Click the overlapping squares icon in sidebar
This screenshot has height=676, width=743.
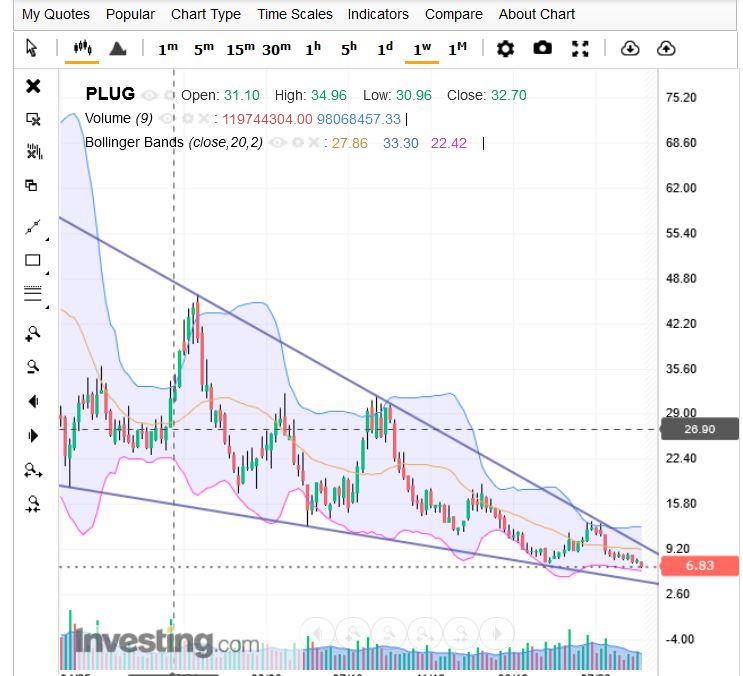pos(31,185)
